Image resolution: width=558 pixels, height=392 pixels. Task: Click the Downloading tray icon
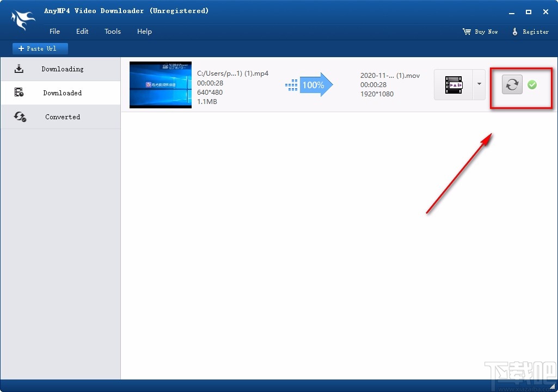(19, 69)
